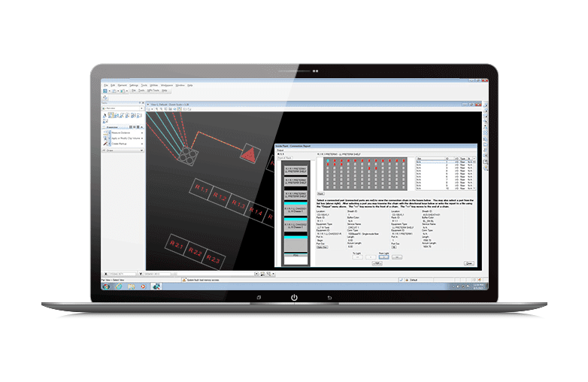Screen dimensions: 588x382
Task: Click the laptop power button icon
Action: [294, 298]
